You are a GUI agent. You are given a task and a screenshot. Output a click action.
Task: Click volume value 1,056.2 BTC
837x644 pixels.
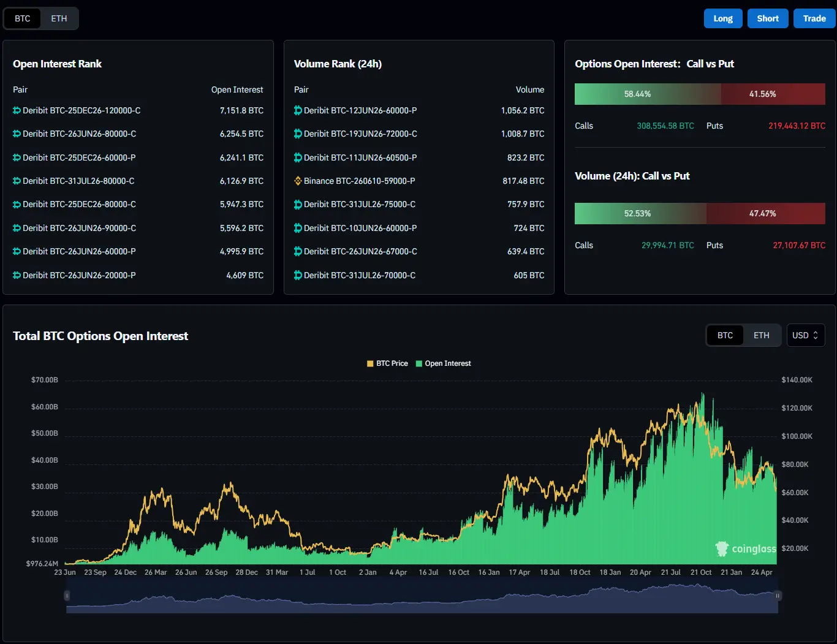[523, 111]
